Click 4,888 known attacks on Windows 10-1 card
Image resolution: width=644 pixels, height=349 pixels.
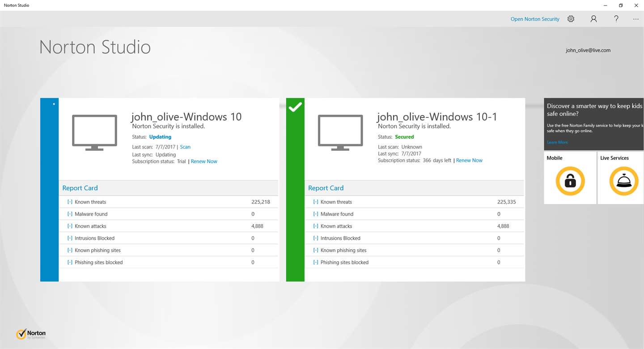[x=504, y=226]
